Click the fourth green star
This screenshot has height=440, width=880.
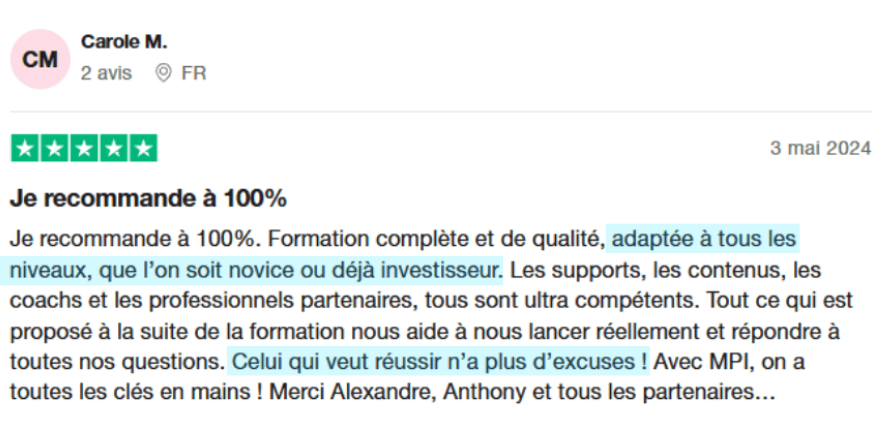(x=114, y=148)
